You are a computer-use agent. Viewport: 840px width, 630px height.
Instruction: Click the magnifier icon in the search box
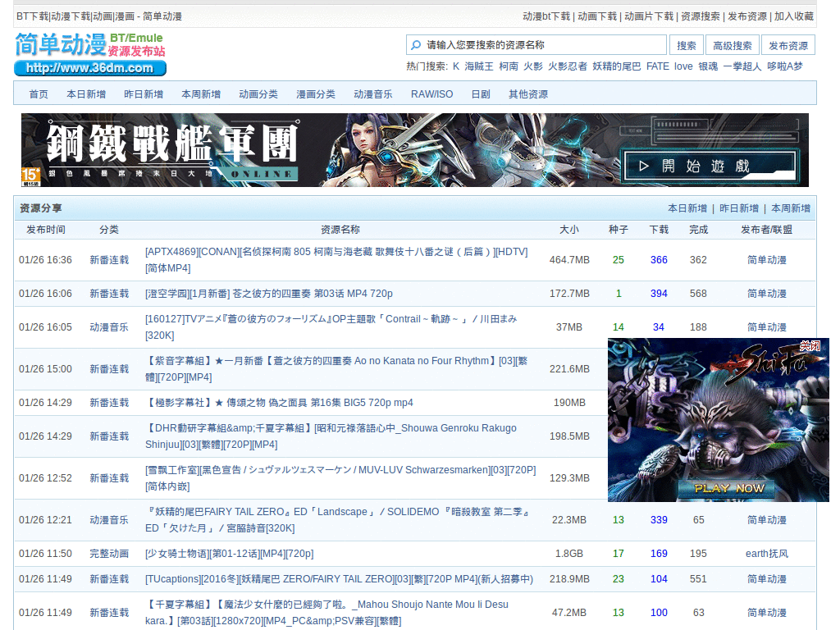coord(414,44)
